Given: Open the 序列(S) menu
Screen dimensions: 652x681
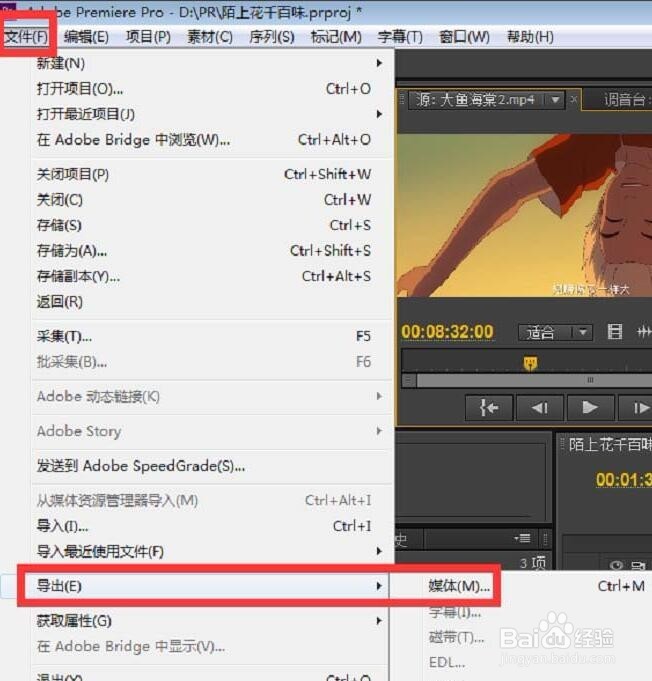Looking at the screenshot, I should tap(271, 36).
